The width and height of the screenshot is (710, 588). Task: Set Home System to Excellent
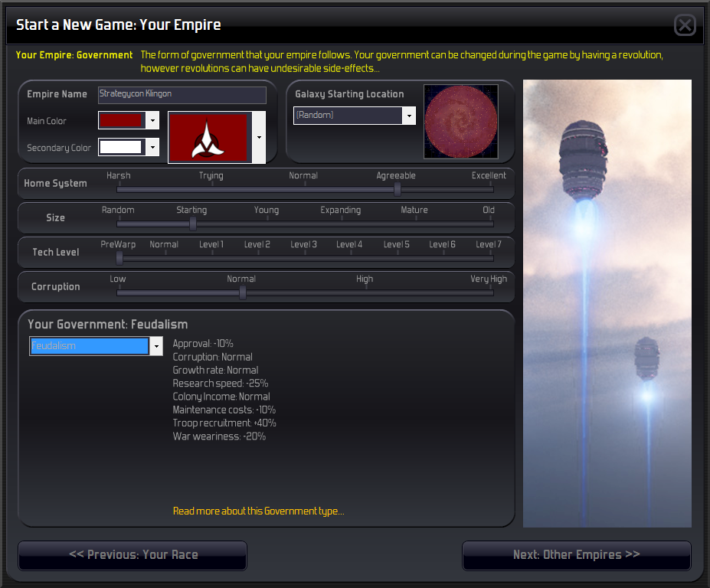click(489, 175)
